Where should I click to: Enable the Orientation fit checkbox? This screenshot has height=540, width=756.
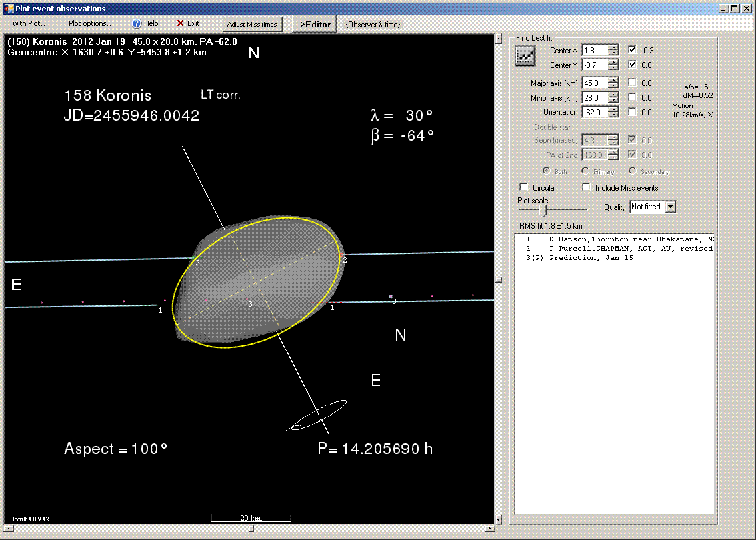point(632,111)
